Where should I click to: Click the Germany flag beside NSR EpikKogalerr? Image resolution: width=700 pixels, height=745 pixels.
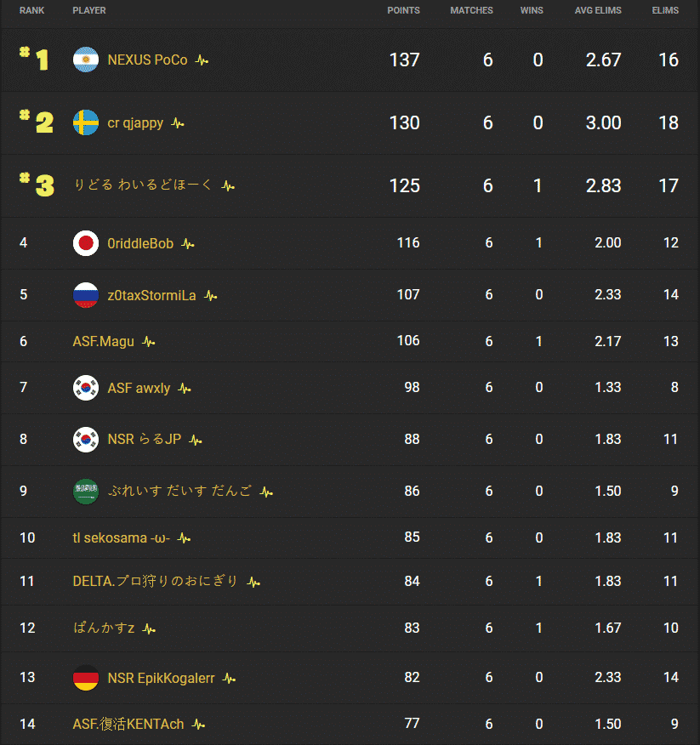86,678
